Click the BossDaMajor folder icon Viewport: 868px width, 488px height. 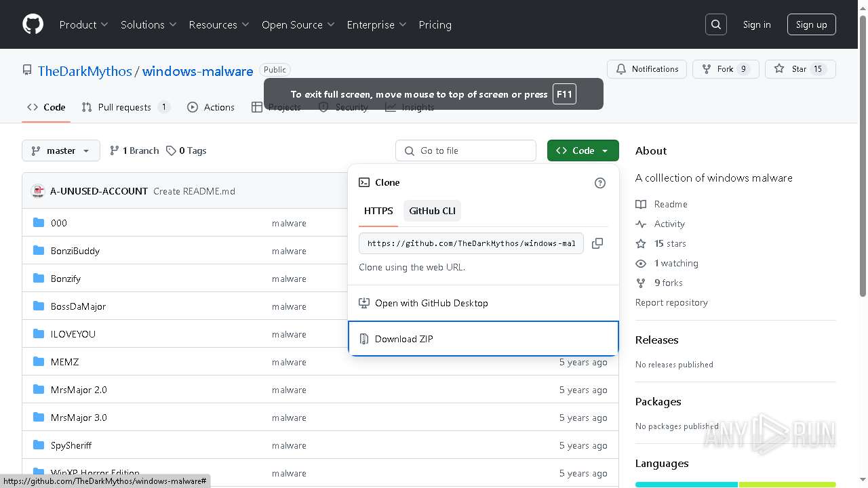coord(39,306)
